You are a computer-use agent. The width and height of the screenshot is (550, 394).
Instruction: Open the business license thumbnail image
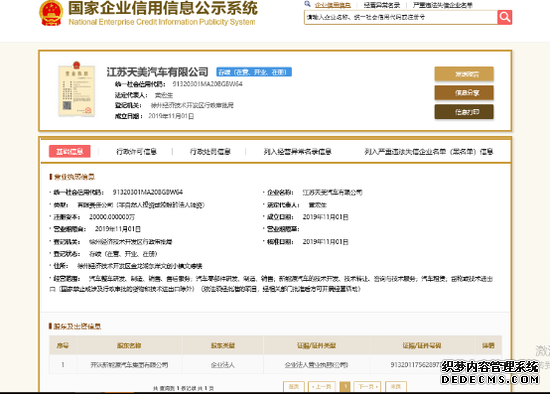click(76, 89)
